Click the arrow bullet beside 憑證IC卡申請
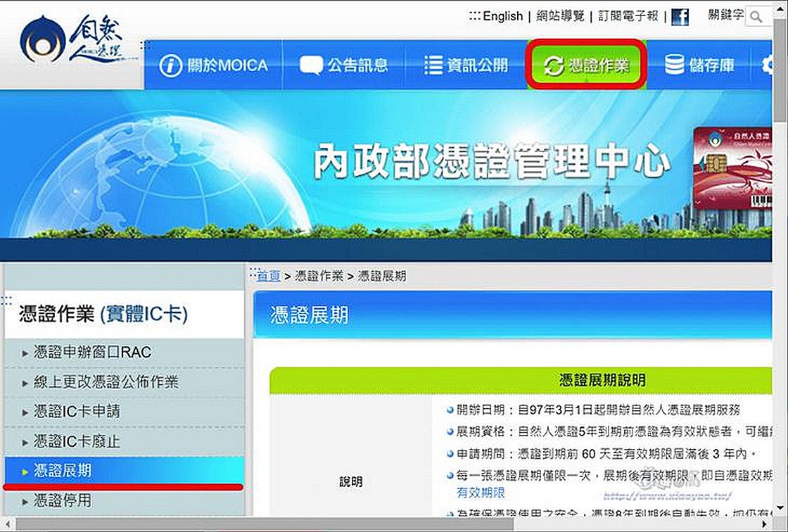The width and height of the screenshot is (788, 532). click(x=25, y=413)
